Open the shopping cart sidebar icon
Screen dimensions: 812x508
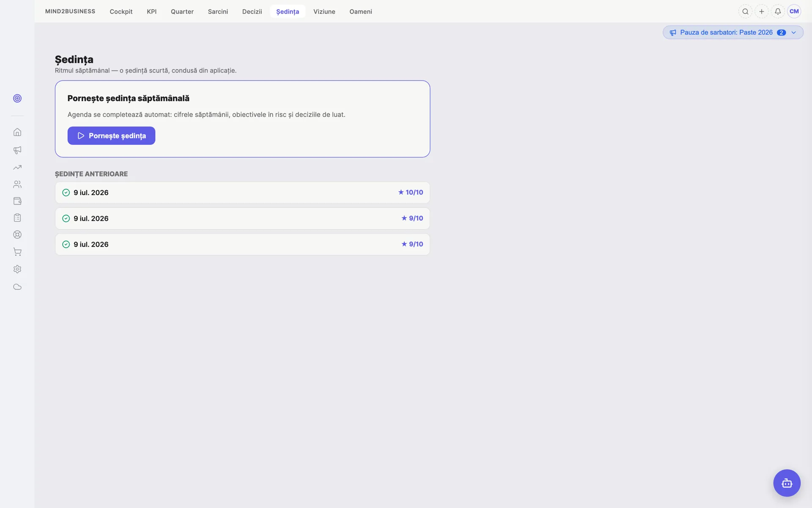tap(17, 252)
